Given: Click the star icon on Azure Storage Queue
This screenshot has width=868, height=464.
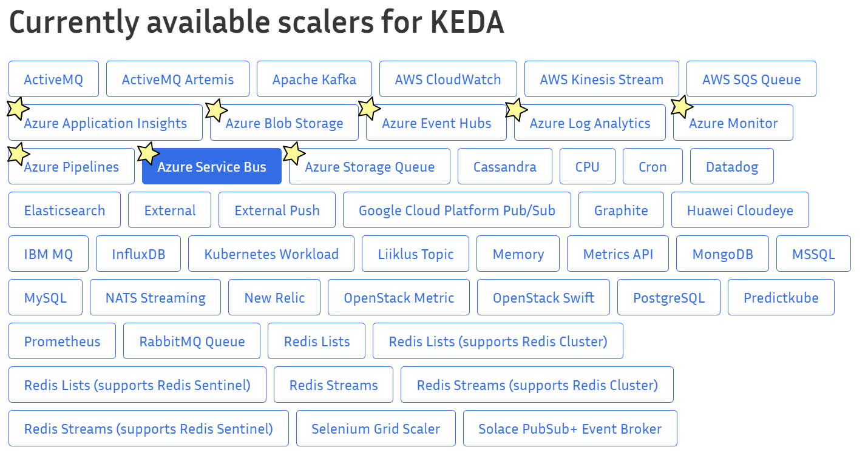Looking at the screenshot, I should pos(293,153).
